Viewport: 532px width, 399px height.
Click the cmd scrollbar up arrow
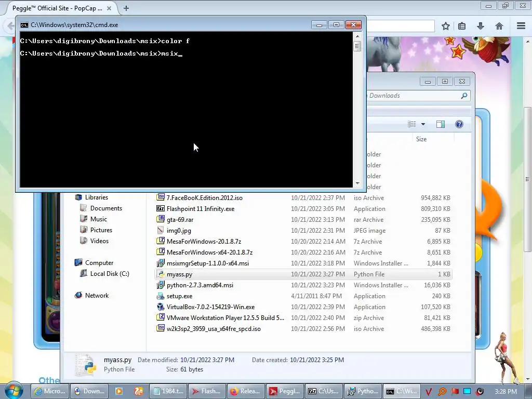point(357,36)
